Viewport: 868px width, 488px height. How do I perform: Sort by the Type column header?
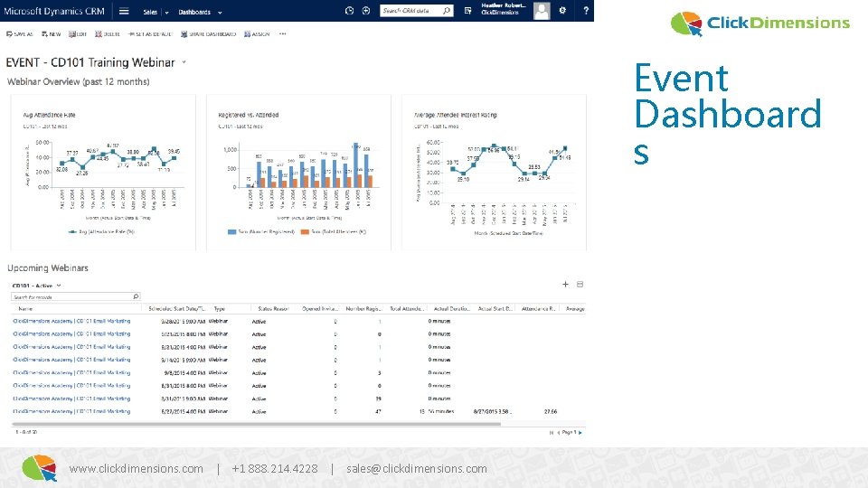[219, 309]
